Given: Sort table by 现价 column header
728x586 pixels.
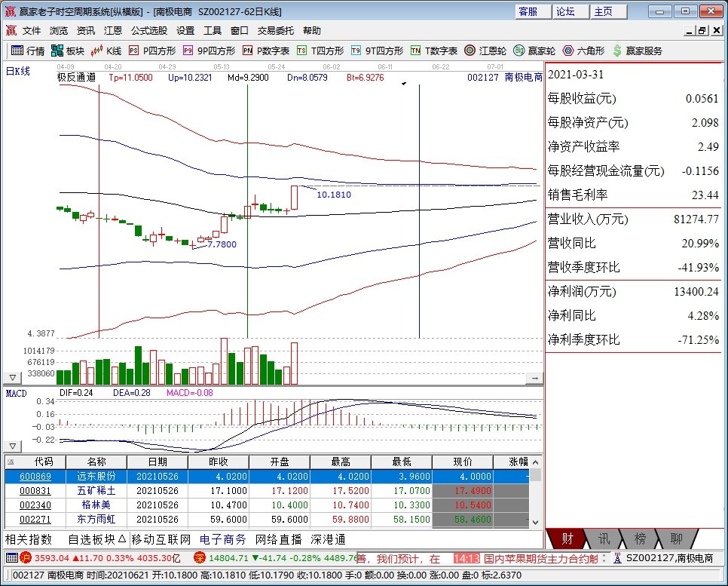Looking at the screenshot, I should pyautogui.click(x=462, y=462).
